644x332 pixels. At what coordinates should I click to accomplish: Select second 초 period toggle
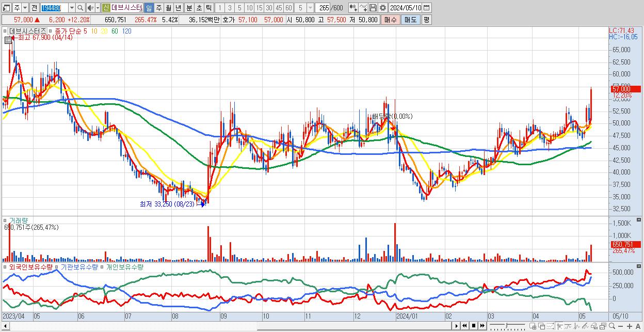199,8
